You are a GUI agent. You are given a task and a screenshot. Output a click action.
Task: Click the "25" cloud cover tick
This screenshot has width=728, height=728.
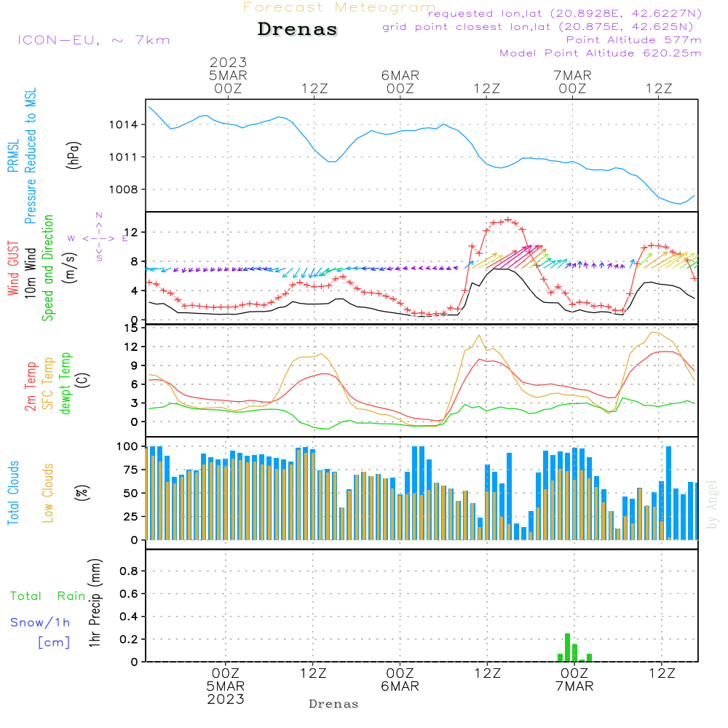131,517
